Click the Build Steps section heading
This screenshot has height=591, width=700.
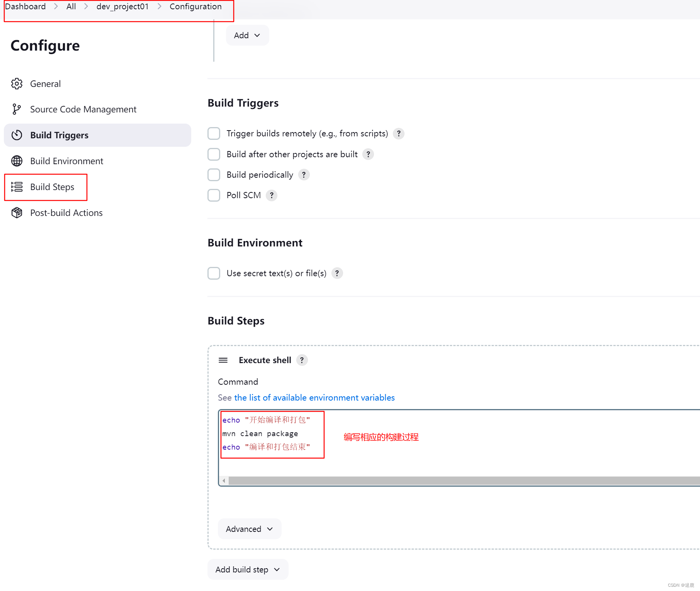(x=236, y=321)
